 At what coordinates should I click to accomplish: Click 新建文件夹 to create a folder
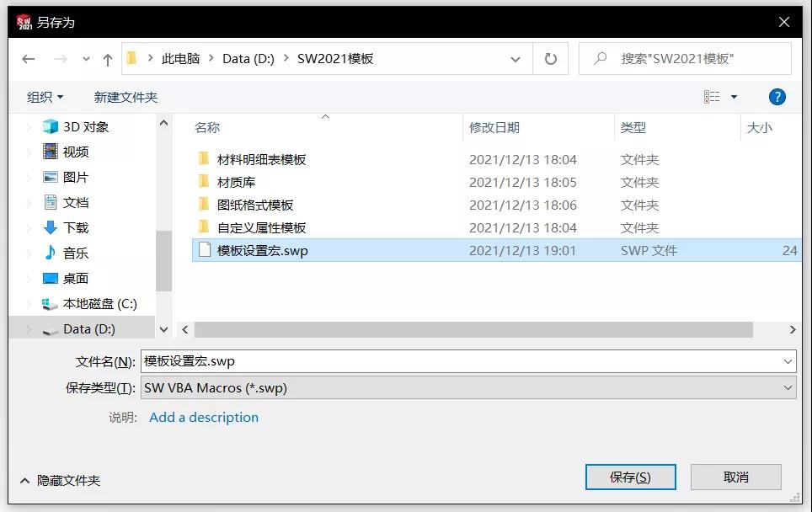coord(126,97)
